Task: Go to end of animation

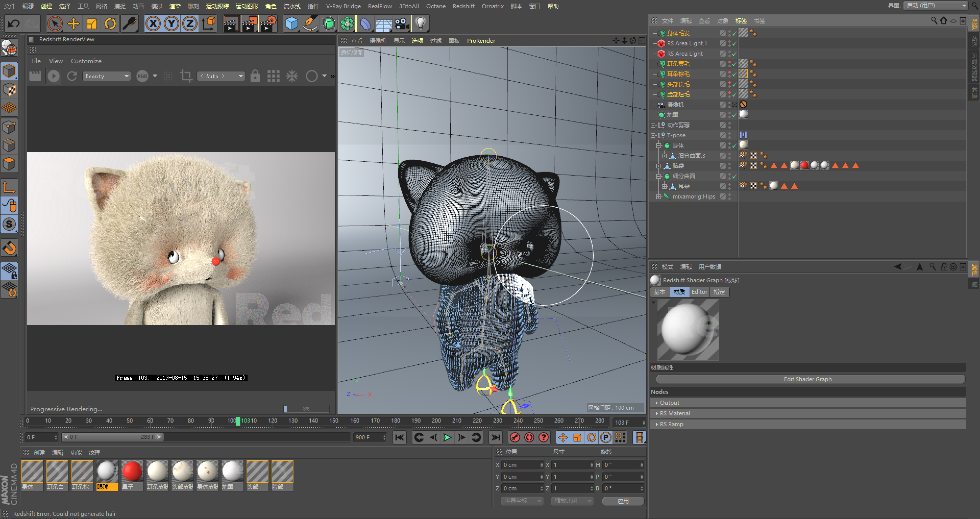Action: click(x=495, y=438)
